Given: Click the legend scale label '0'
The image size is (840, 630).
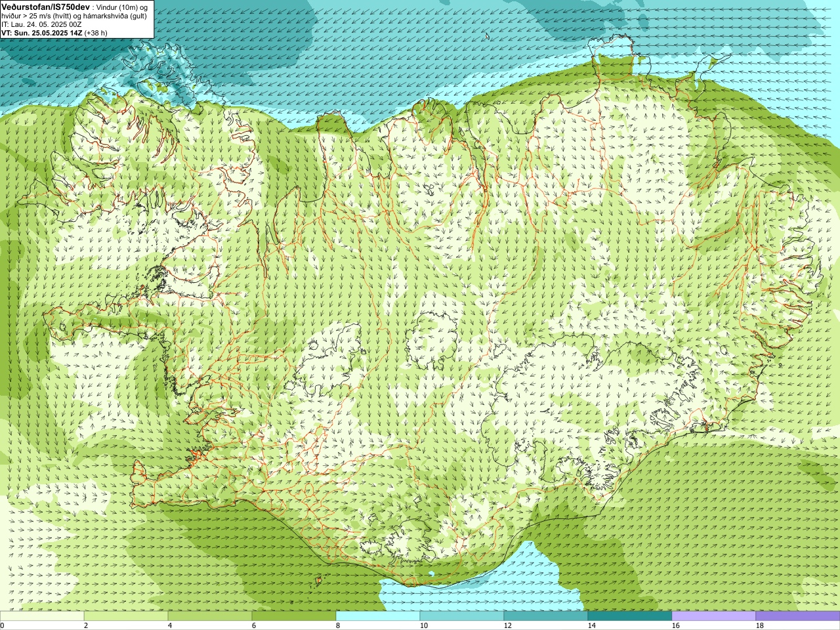Looking at the screenshot, I should pyautogui.click(x=2, y=625).
